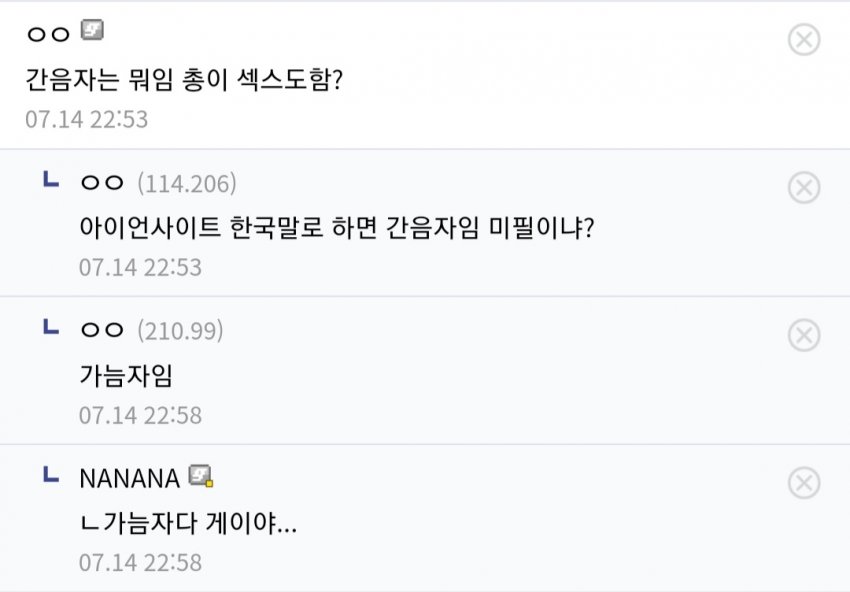This screenshot has height=592, width=850.
Task: Delete the top comment asking about 간음자
Action: click(x=804, y=40)
